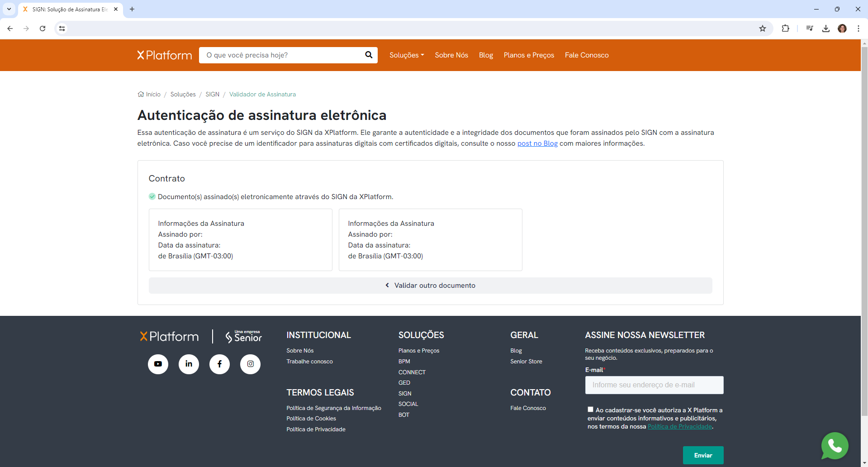Click Validador de Assinatura breadcrumb
This screenshot has height=467, width=868.
pos(262,94)
